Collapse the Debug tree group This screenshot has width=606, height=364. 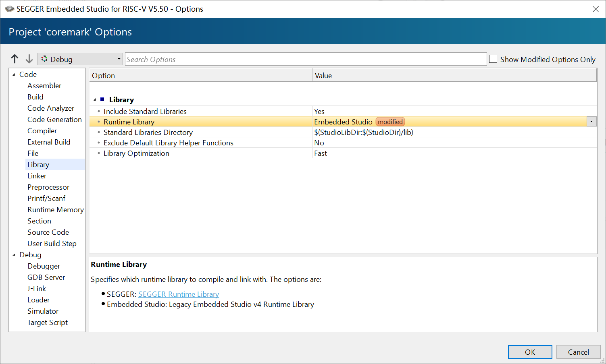(14, 255)
